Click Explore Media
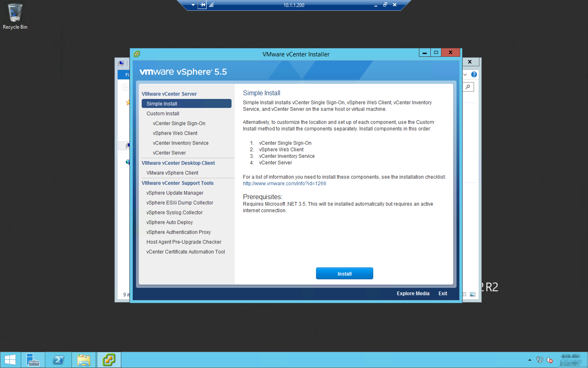This screenshot has width=588, height=368. click(x=413, y=293)
